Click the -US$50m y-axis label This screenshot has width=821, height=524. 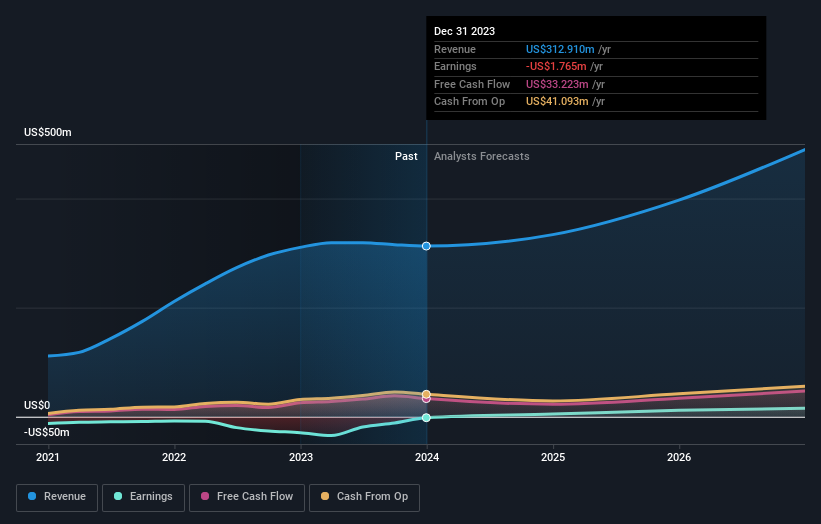pyautogui.click(x=47, y=432)
